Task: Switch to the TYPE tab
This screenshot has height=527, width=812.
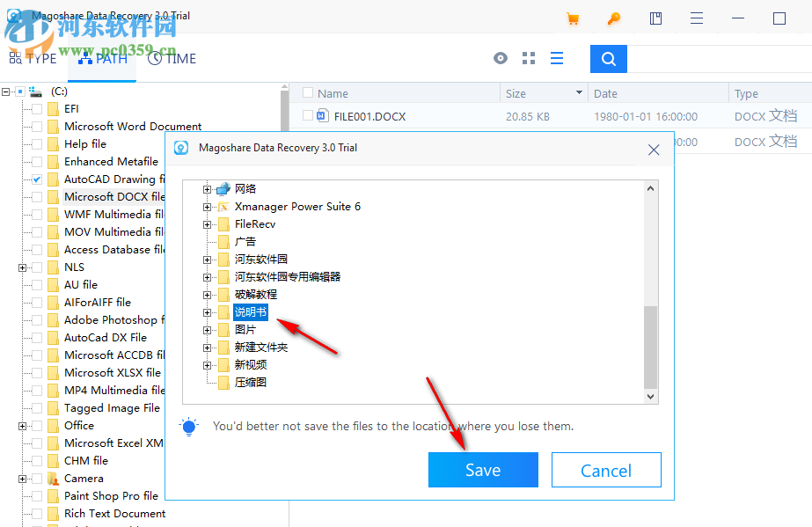Action: pyautogui.click(x=33, y=58)
